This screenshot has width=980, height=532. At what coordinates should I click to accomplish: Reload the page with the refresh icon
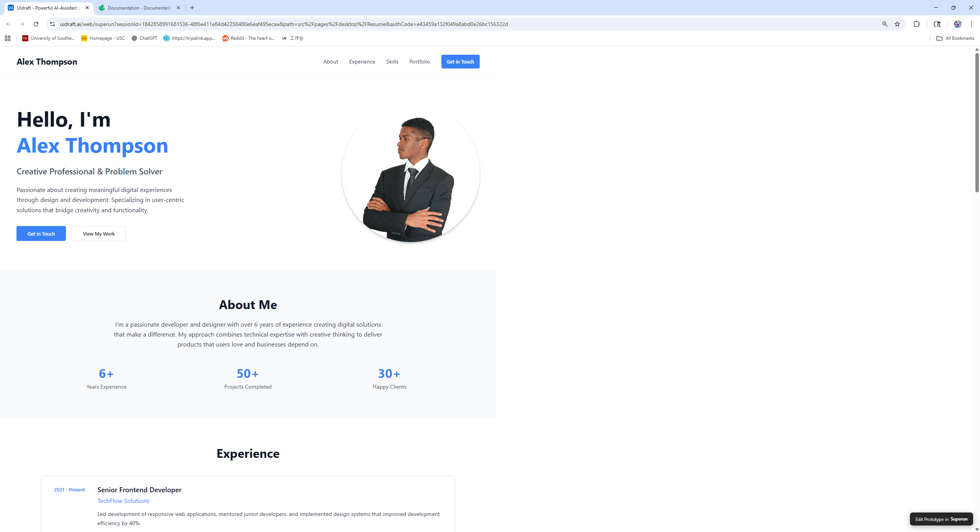pyautogui.click(x=36, y=24)
